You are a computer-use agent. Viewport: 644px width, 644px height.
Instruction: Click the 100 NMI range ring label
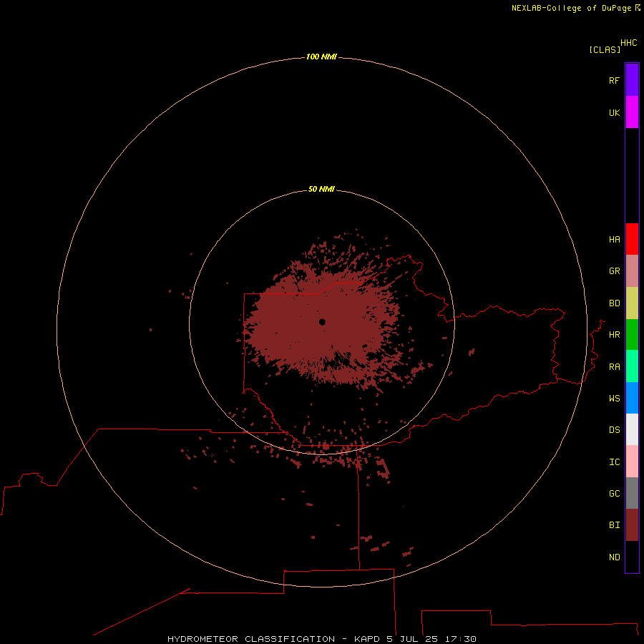[321, 57]
